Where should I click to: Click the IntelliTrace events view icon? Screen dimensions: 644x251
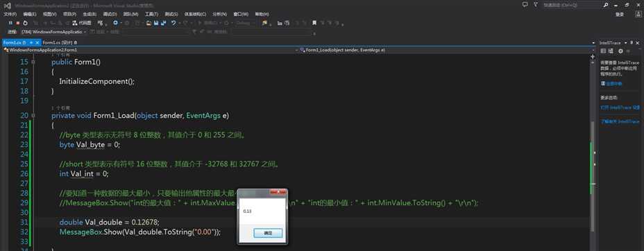[603, 51]
